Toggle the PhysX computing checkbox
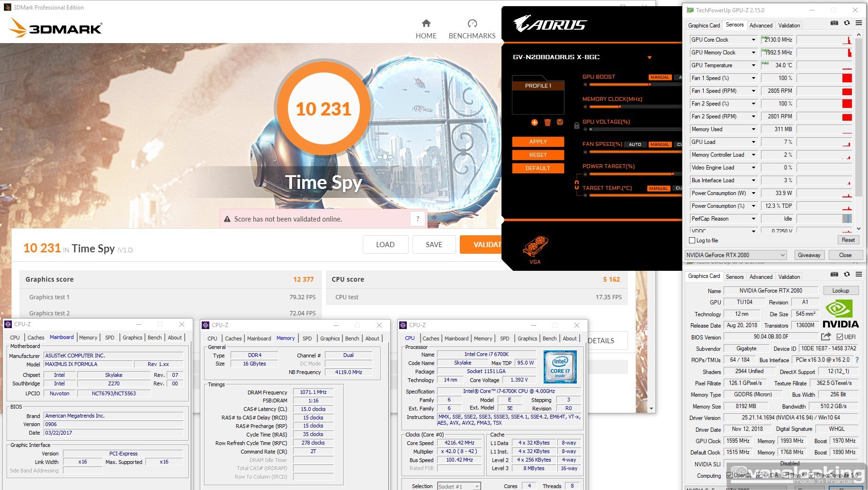 786,475
